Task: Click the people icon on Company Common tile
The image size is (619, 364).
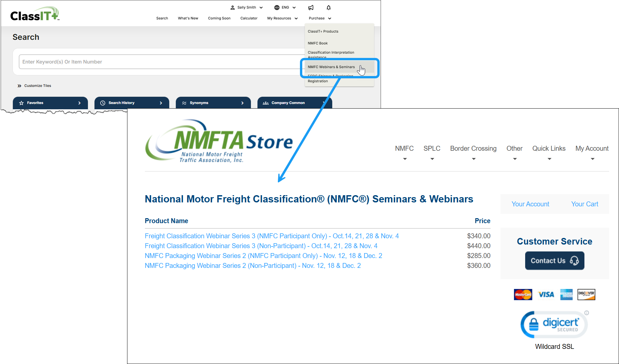Action: pyautogui.click(x=265, y=103)
